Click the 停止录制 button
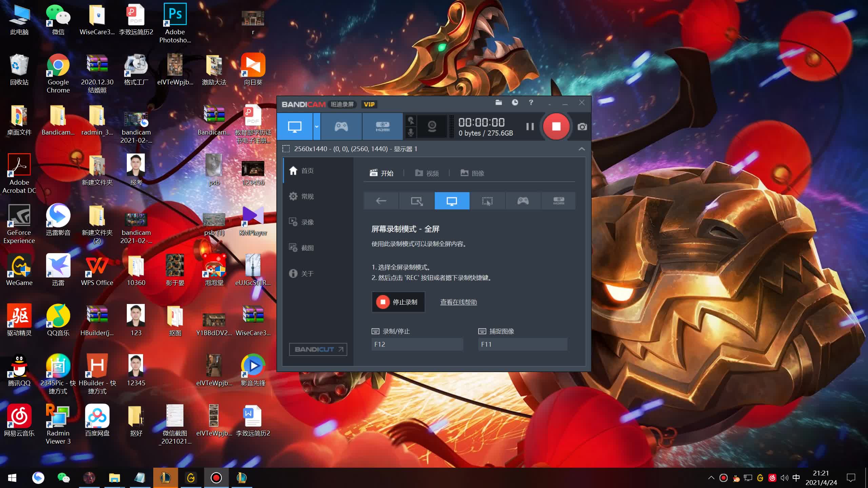This screenshot has width=868, height=488. [398, 302]
